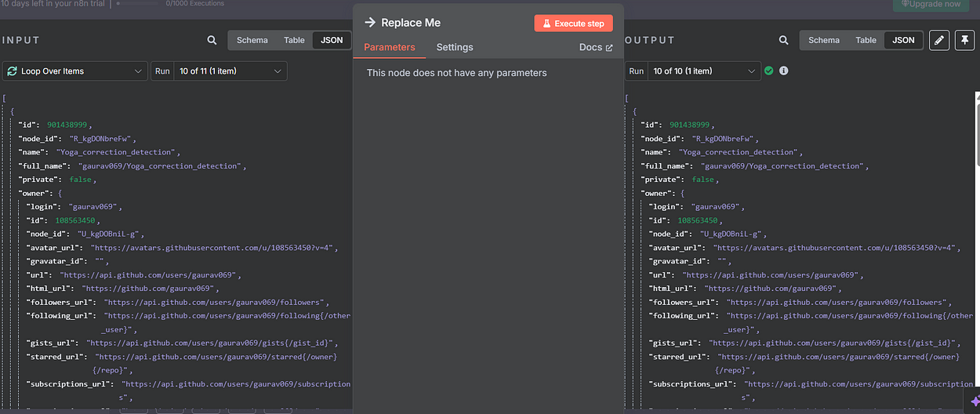
Task: Click the OUTPUT panel heading
Action: coord(649,40)
